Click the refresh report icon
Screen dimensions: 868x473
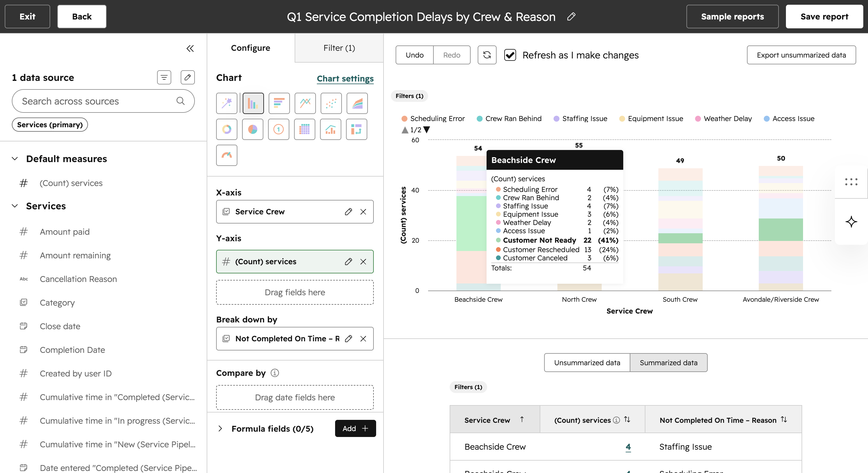487,55
